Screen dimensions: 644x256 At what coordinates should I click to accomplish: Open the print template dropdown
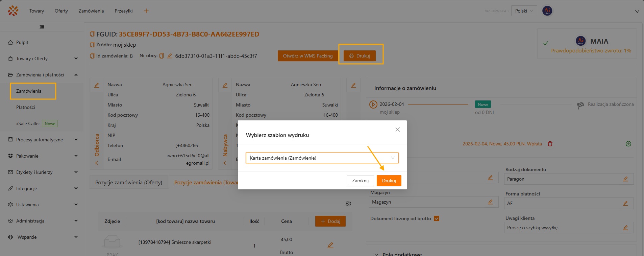(322, 158)
